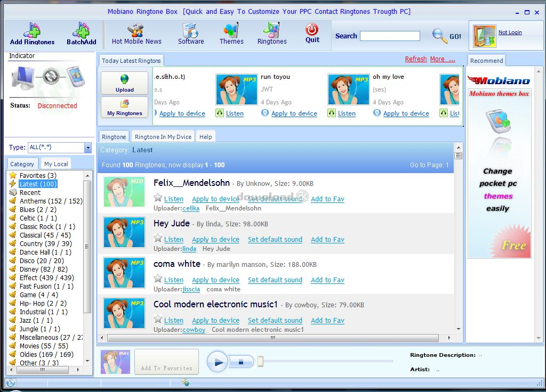This screenshot has height=392, width=546.
Task: Click the star icon beside Hey Jude Listen
Action: tap(158, 238)
